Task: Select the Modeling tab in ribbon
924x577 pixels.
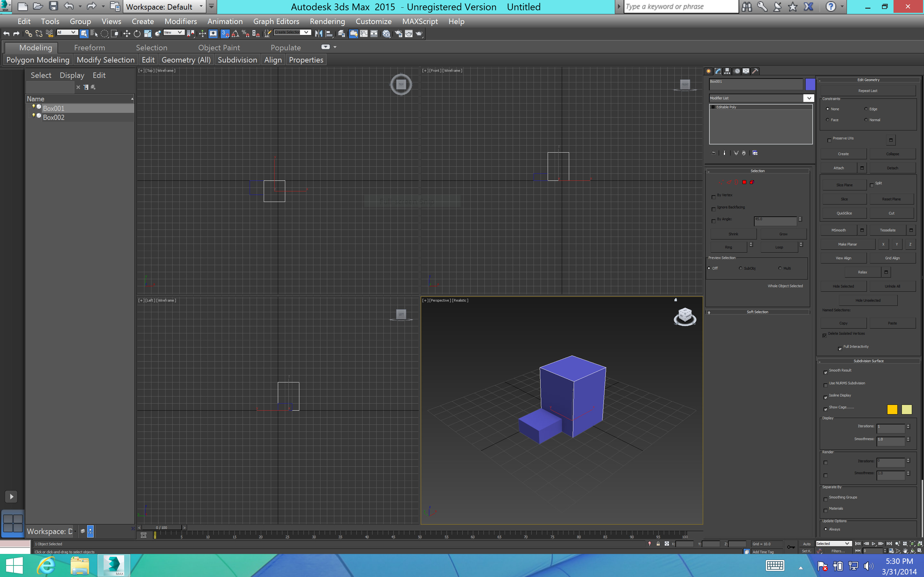Action: (x=36, y=47)
